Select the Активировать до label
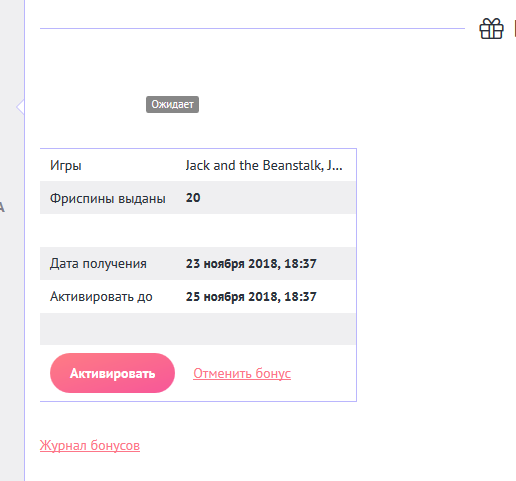516x481 pixels. coord(101,296)
